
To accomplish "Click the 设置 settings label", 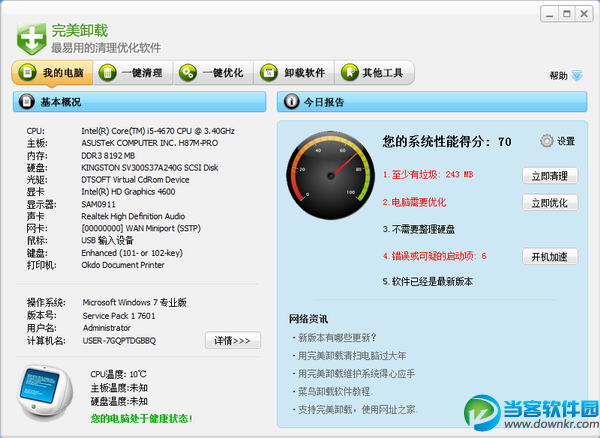I will 566,141.
